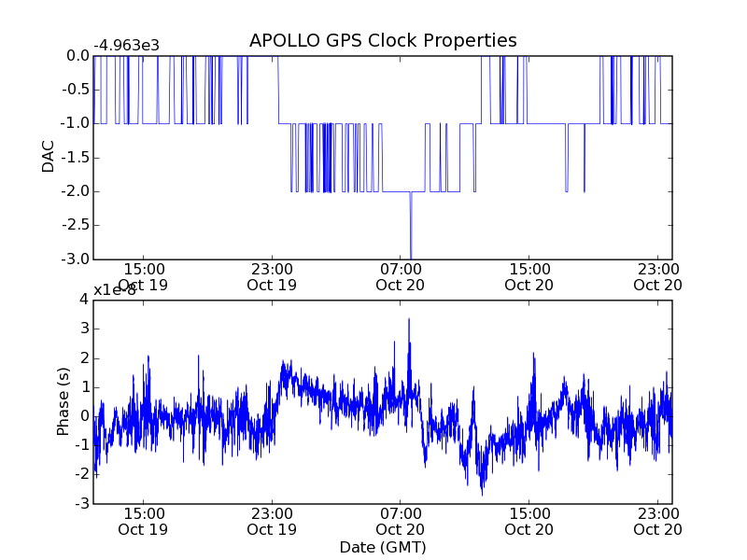Click the '-2.0' DAC axis tick label
This screenshot has width=747, height=560.
[76, 191]
